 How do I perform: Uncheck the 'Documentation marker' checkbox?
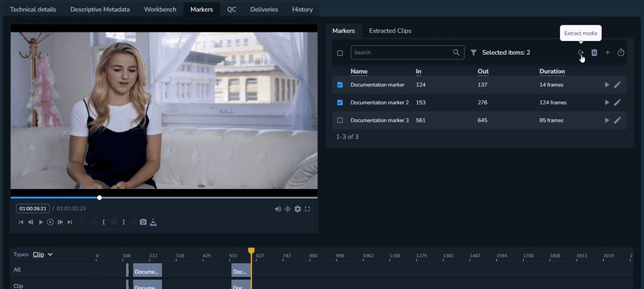tap(340, 85)
